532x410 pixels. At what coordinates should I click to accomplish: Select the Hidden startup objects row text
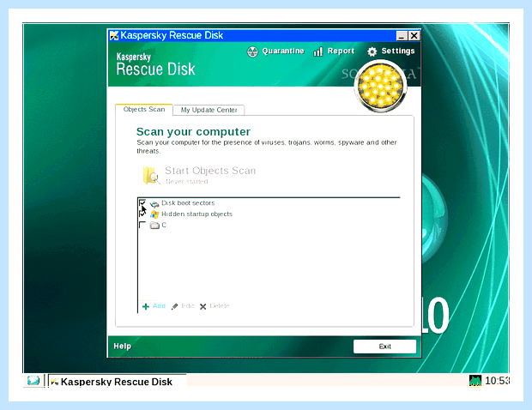coord(196,214)
